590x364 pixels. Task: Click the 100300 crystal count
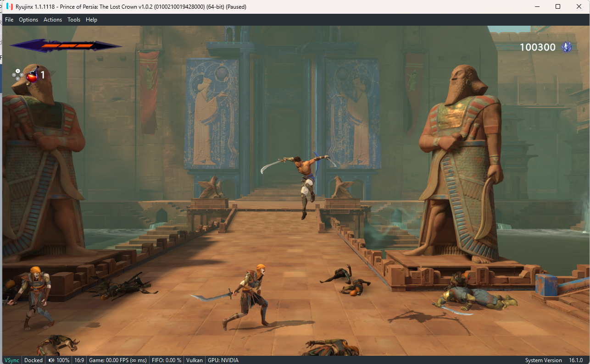pos(537,47)
